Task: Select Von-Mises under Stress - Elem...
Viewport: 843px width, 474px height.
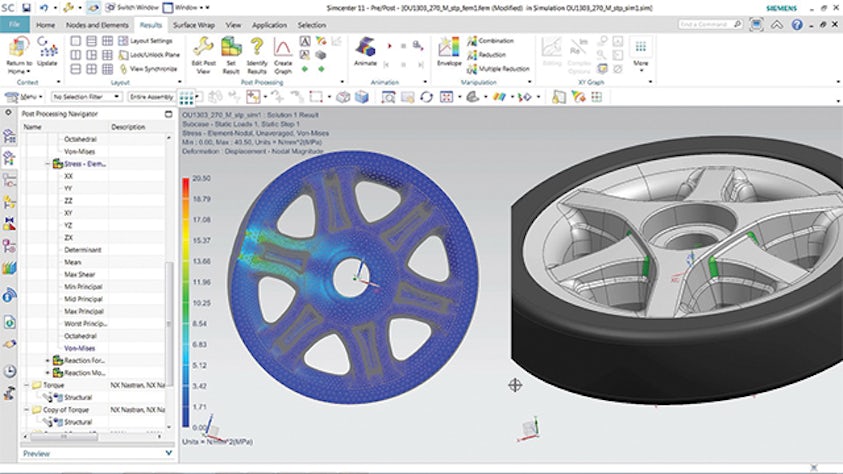Action: point(80,348)
